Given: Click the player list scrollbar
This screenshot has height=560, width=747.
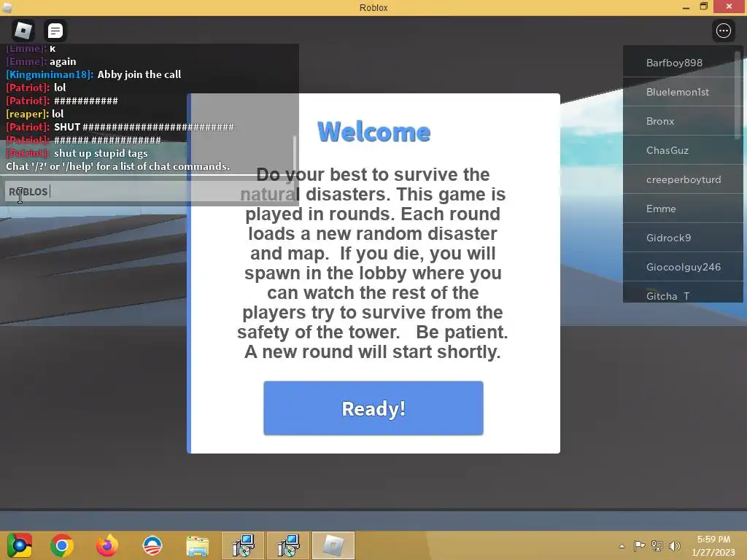Looking at the screenshot, I should pyautogui.click(x=738, y=96).
